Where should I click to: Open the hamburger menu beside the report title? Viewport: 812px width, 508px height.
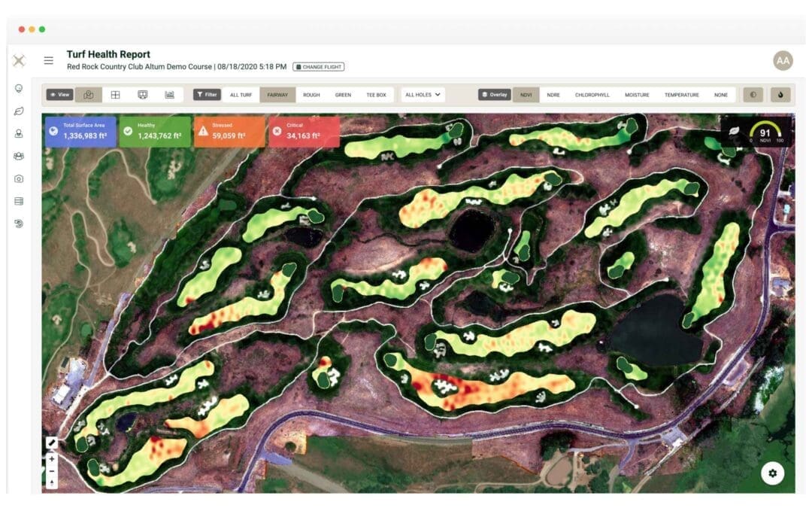click(48, 60)
